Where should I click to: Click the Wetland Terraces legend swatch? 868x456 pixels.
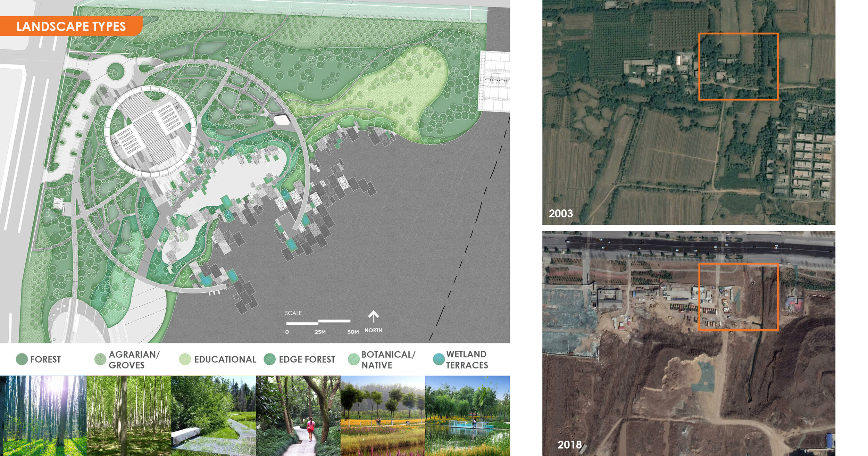pyautogui.click(x=439, y=359)
